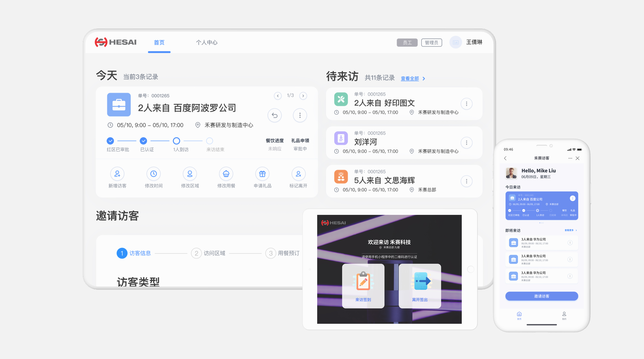Click the 新增访客 add visitor icon
The width and height of the screenshot is (644, 359).
pyautogui.click(x=117, y=174)
